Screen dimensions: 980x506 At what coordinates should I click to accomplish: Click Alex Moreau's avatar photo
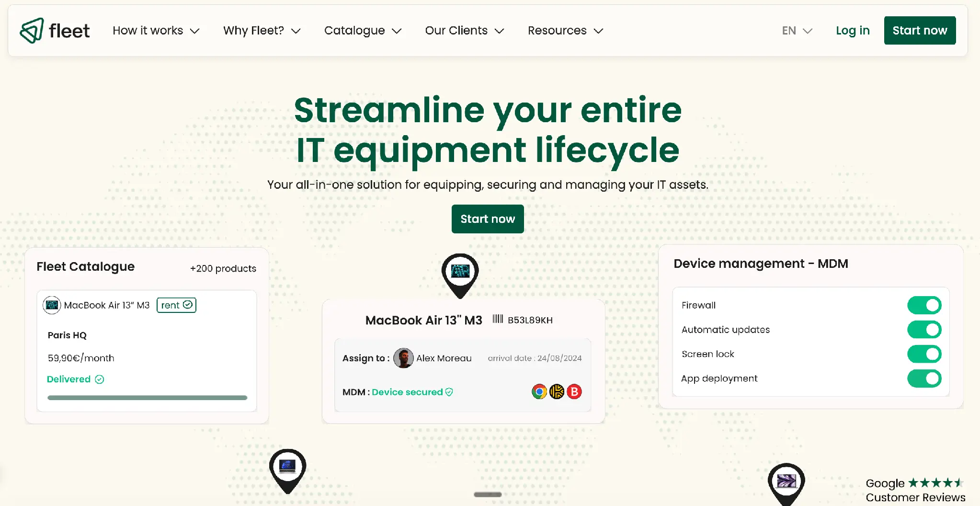coord(403,358)
